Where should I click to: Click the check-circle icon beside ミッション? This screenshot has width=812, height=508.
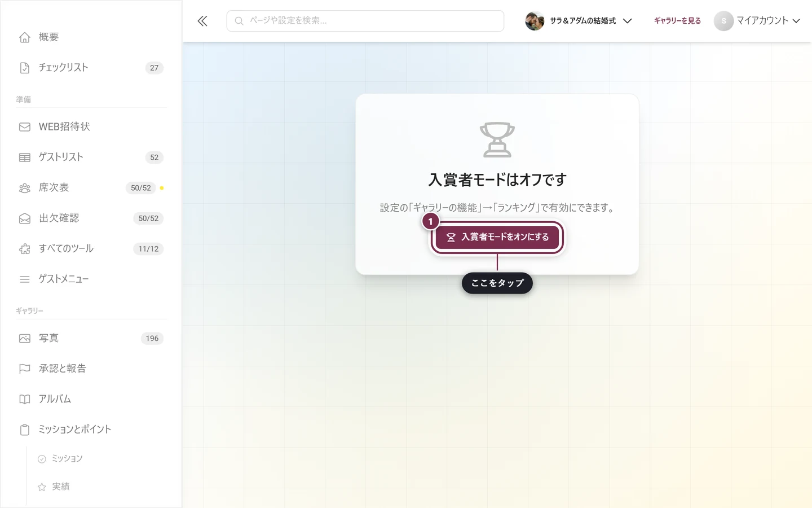[42, 459]
